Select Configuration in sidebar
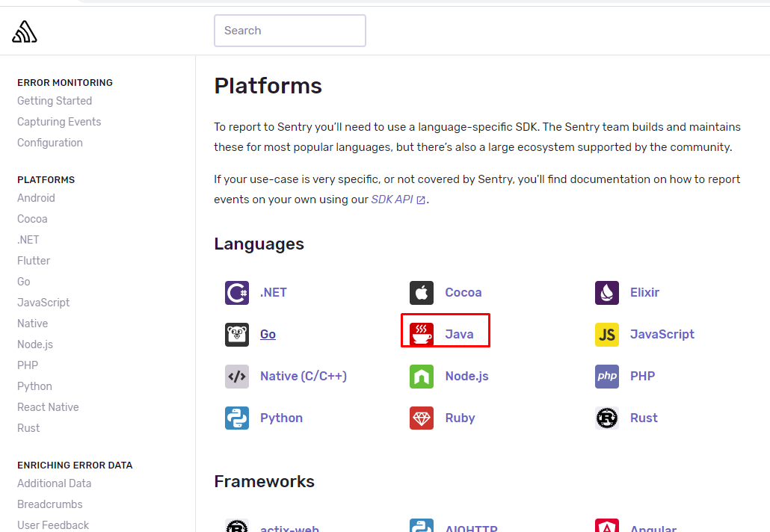The height and width of the screenshot is (532, 770). [x=49, y=143]
